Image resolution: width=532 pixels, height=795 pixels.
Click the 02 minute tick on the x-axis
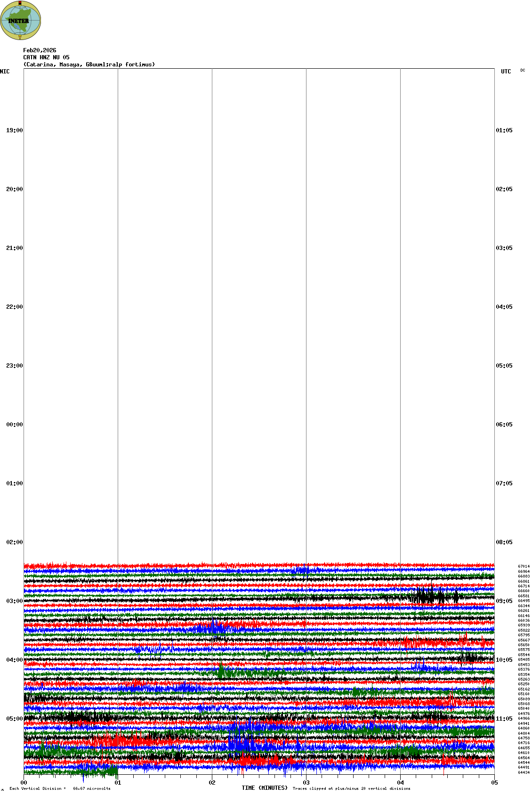(x=212, y=783)
